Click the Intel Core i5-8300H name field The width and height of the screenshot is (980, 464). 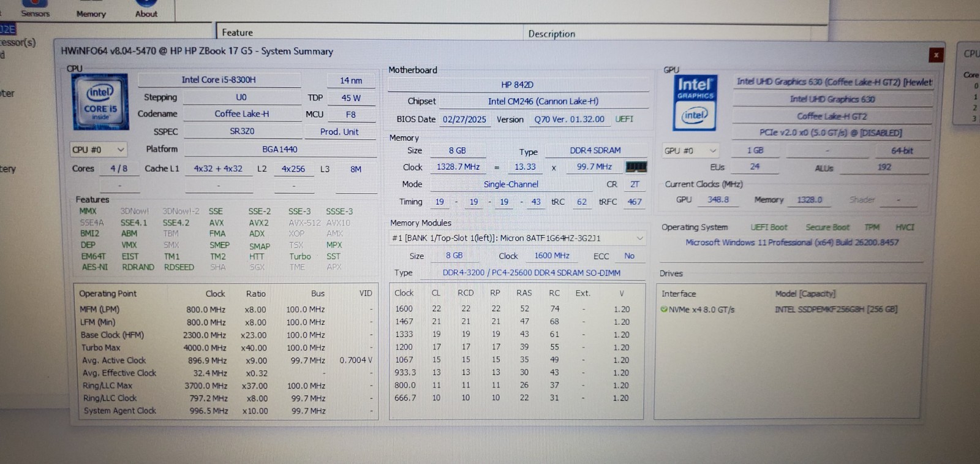pos(219,80)
